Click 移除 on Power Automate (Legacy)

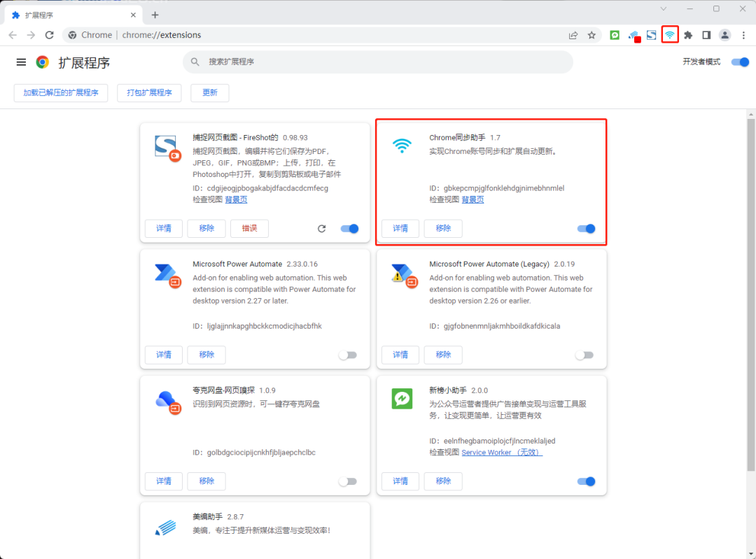tap(443, 355)
